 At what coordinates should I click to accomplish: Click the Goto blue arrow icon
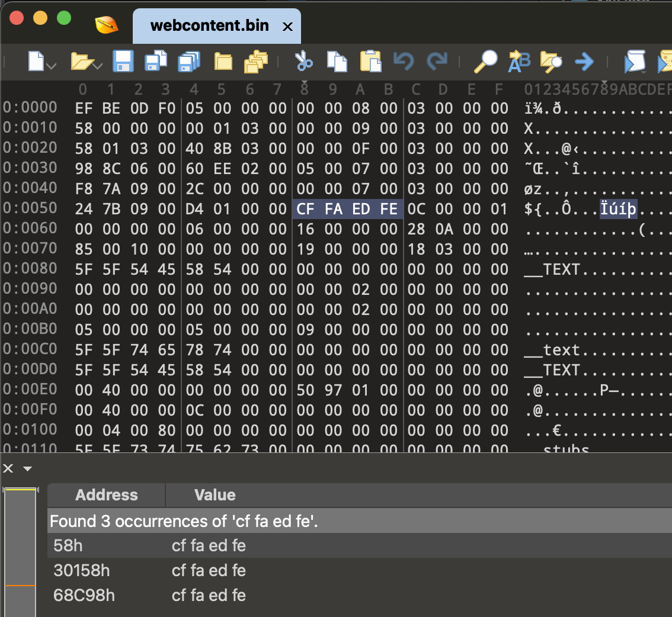pyautogui.click(x=584, y=62)
